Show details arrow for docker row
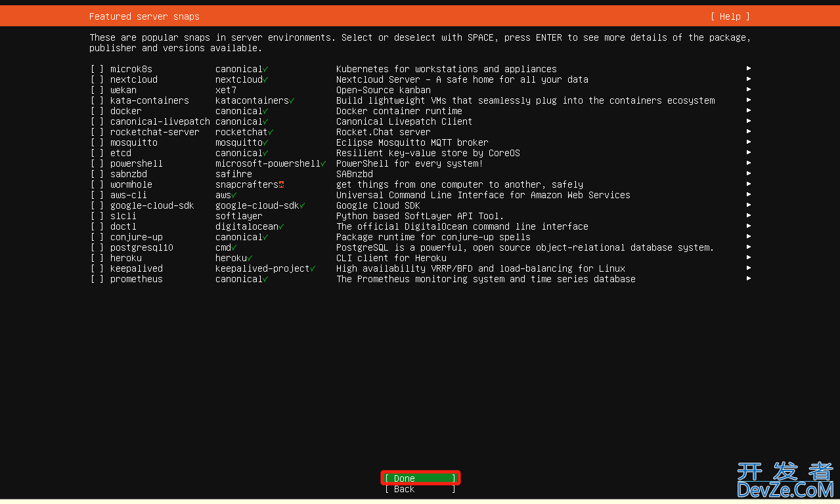This screenshot has width=840, height=504. pyautogui.click(x=749, y=110)
